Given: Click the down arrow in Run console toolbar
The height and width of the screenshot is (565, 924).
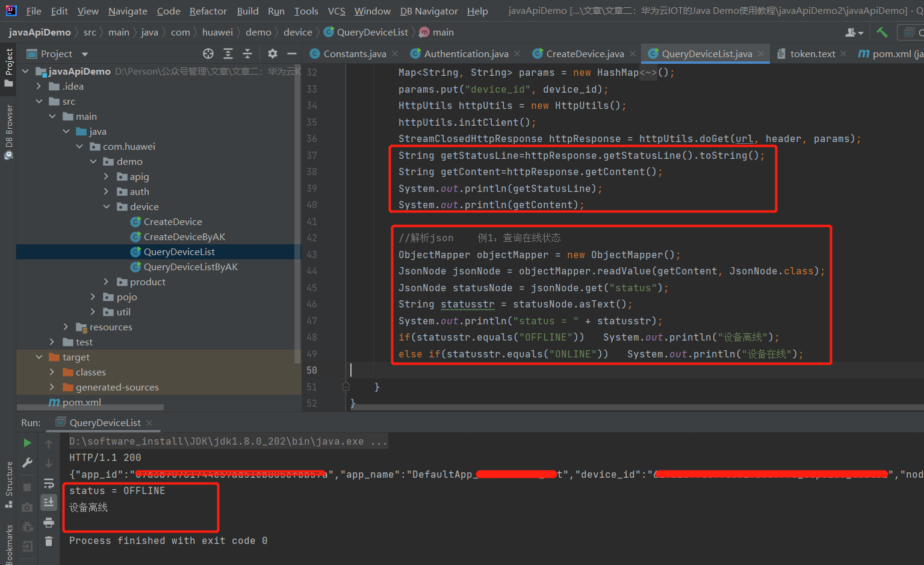Looking at the screenshot, I should pyautogui.click(x=49, y=463).
